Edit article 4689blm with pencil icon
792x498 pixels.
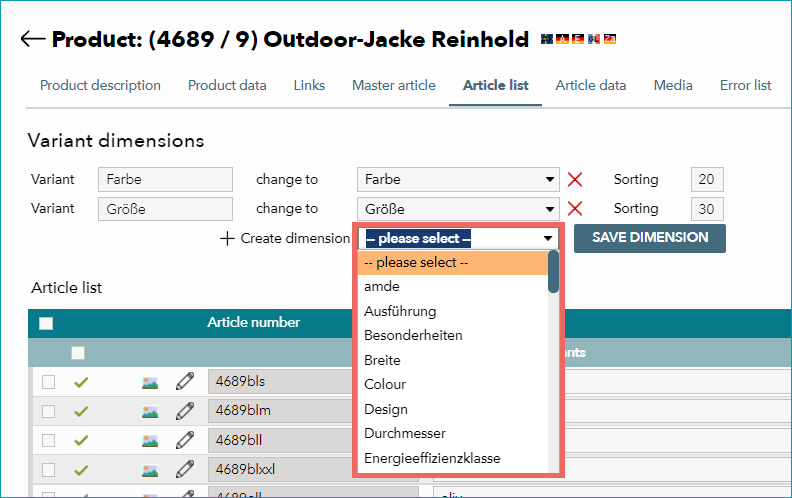(x=185, y=411)
